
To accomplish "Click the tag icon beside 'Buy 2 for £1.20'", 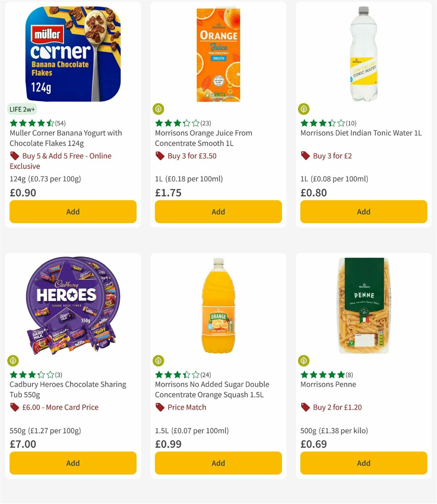I will 306,407.
